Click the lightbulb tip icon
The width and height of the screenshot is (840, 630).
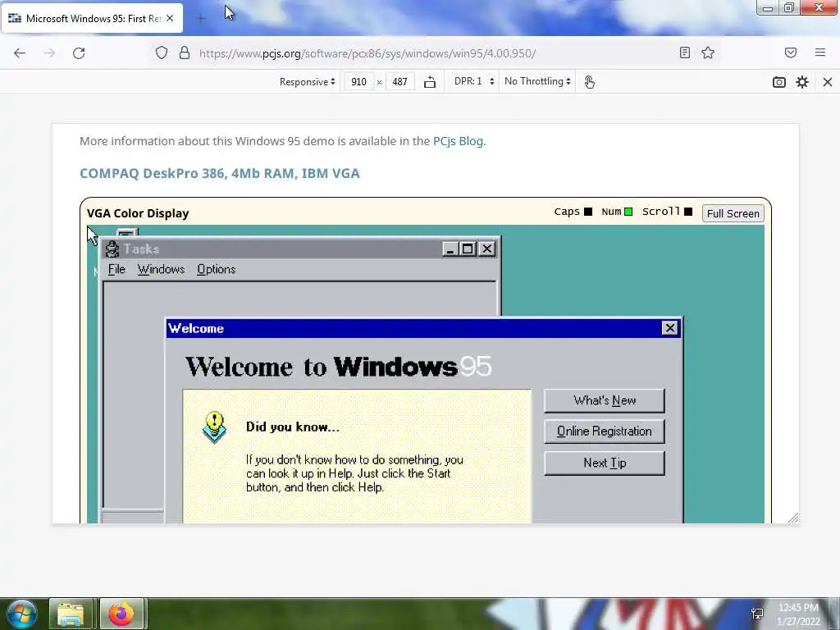(x=214, y=427)
